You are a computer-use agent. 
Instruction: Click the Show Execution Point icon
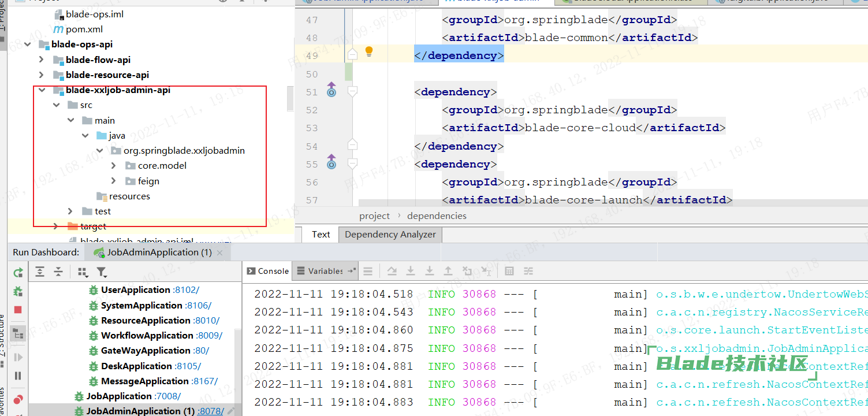(368, 271)
